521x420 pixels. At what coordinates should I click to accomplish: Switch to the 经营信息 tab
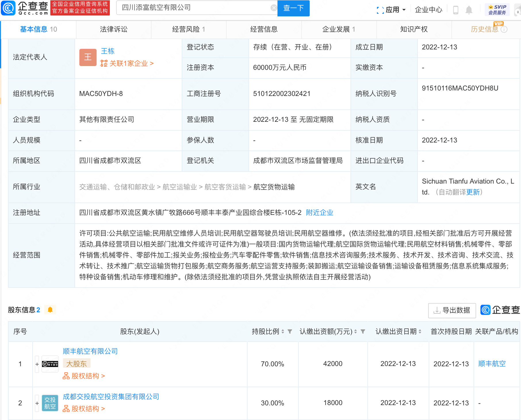(x=264, y=29)
